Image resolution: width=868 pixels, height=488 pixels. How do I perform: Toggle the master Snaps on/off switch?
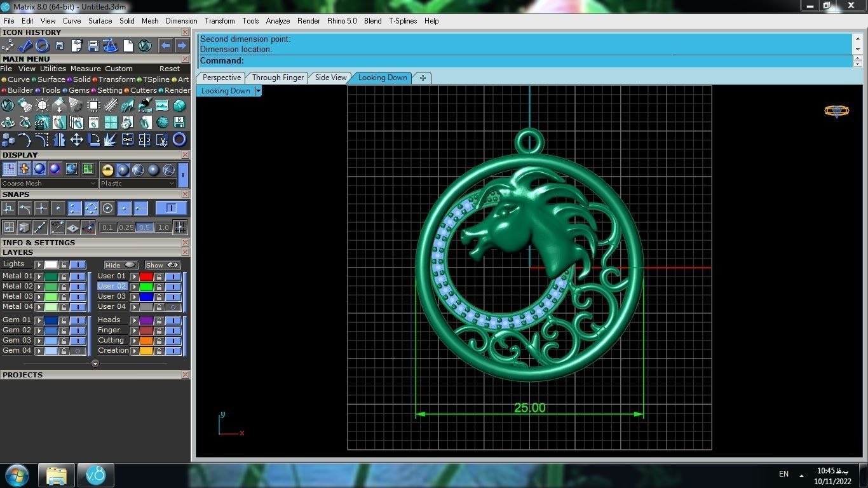(x=171, y=208)
